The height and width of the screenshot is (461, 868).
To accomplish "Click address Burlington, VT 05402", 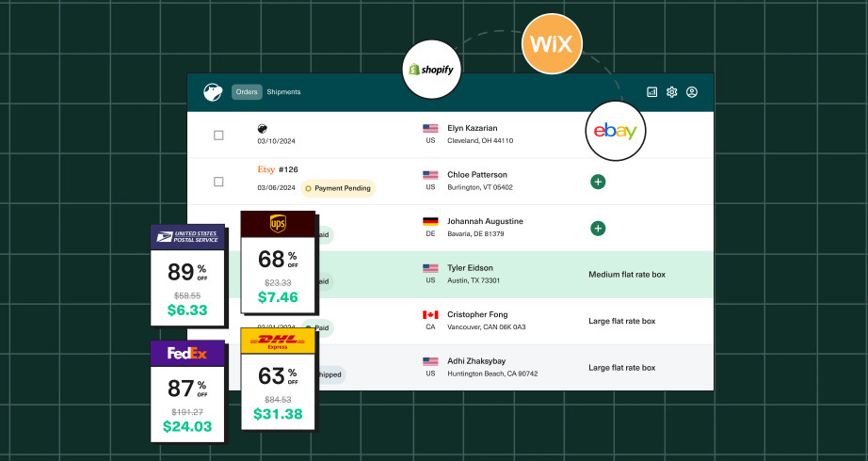I will click(x=480, y=187).
